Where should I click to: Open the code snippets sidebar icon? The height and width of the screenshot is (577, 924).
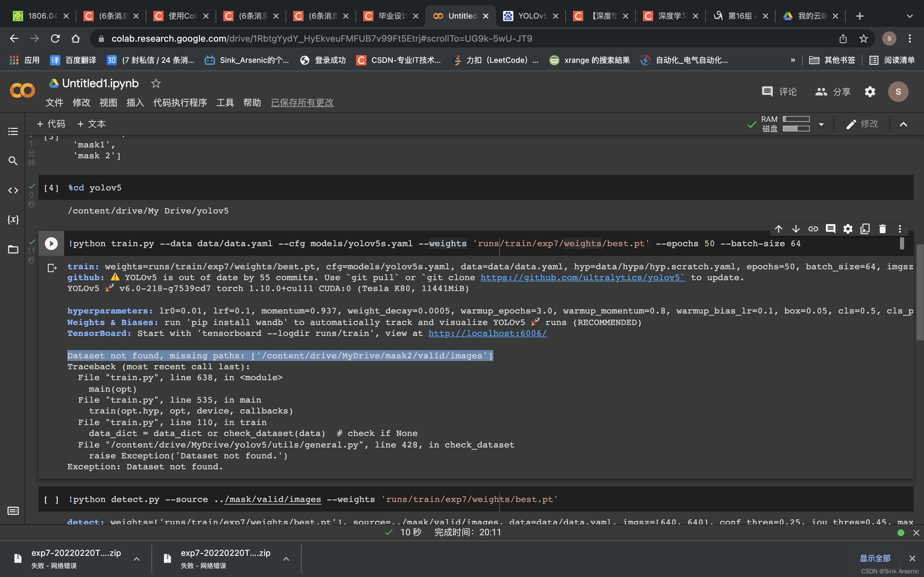click(x=13, y=190)
